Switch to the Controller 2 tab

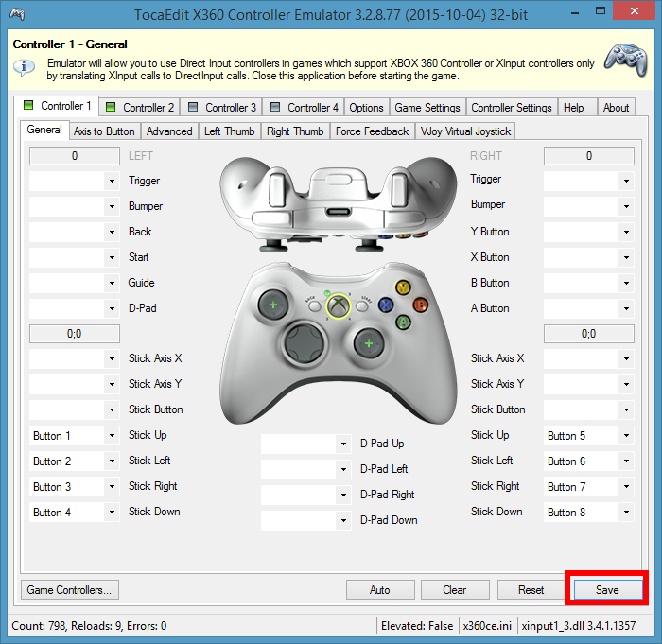click(140, 107)
